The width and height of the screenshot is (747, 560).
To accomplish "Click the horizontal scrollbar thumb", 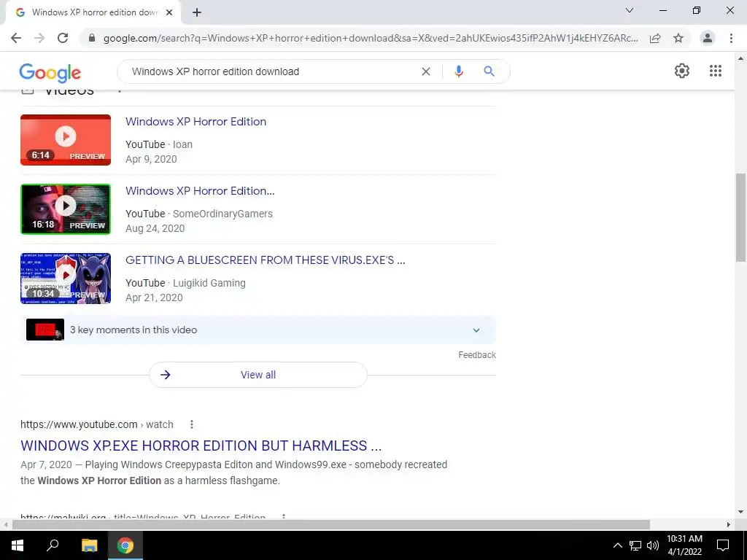I will pos(331,524).
